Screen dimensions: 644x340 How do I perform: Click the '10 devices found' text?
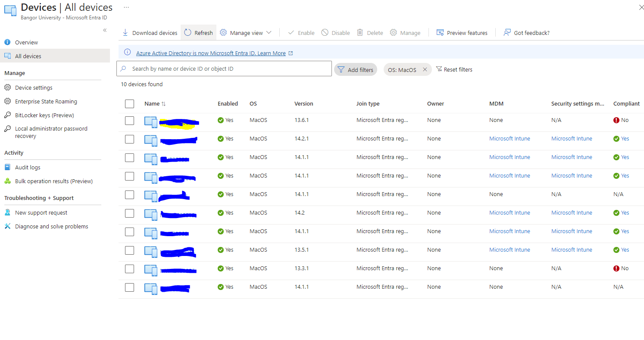(142, 84)
